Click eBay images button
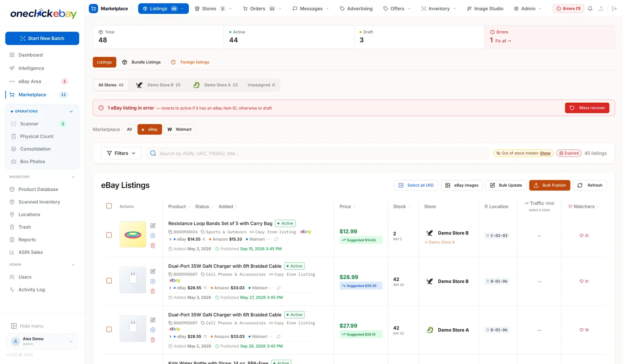Screen dimensions: 623x364 tap(462, 185)
